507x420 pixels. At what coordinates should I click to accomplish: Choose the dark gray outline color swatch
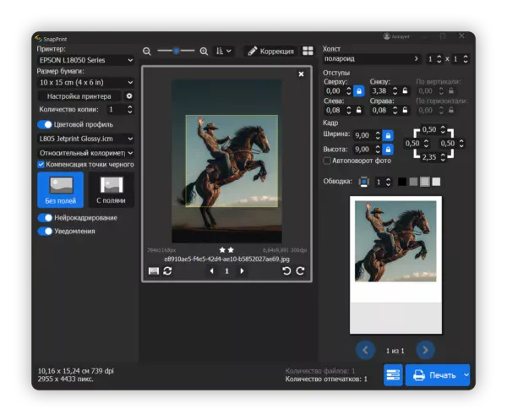413,182
